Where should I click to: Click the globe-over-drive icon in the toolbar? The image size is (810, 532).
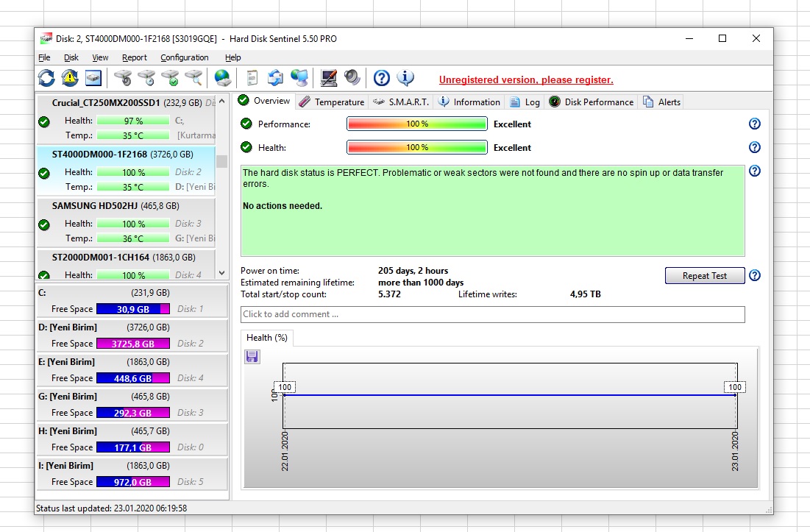223,78
